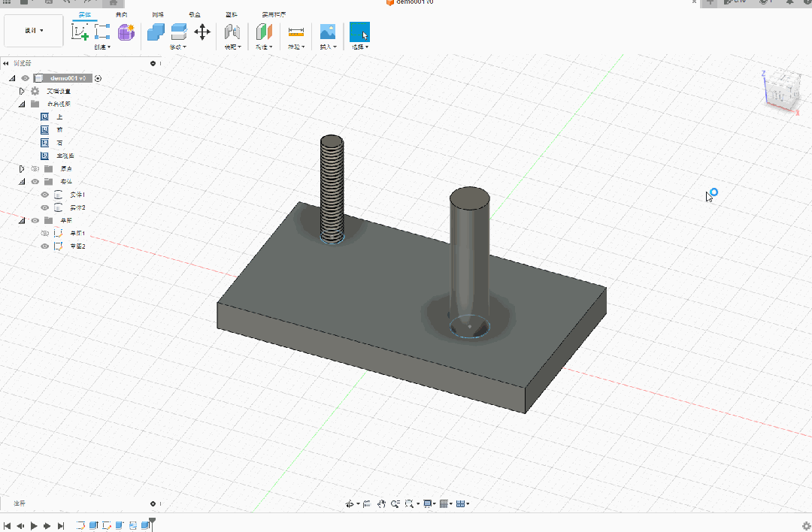This screenshot has width=812, height=532.
Task: Click the gear icon beside 文档设置
Action: coord(35,91)
